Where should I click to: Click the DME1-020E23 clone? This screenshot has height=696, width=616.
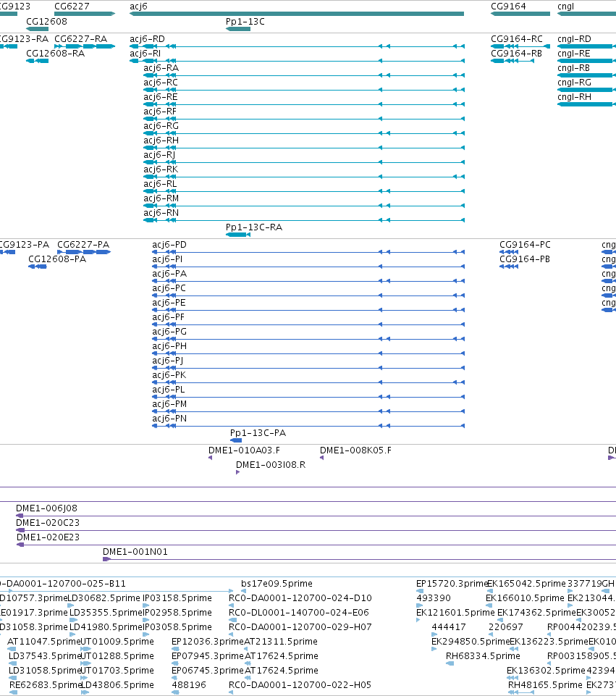(x=48, y=537)
